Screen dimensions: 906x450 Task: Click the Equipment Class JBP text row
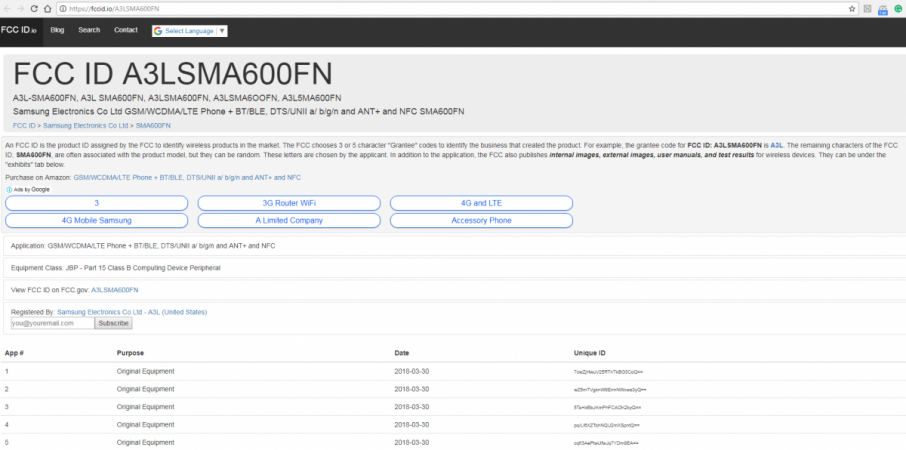(454, 268)
